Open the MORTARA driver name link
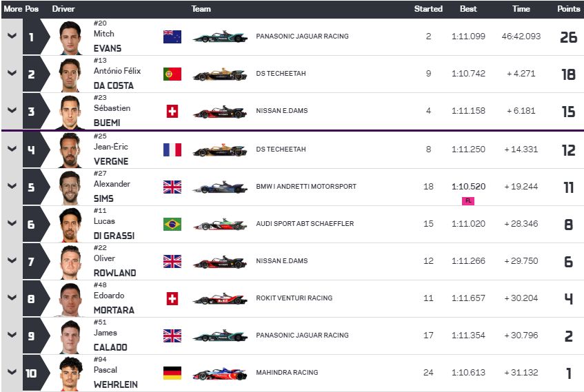 point(114,310)
